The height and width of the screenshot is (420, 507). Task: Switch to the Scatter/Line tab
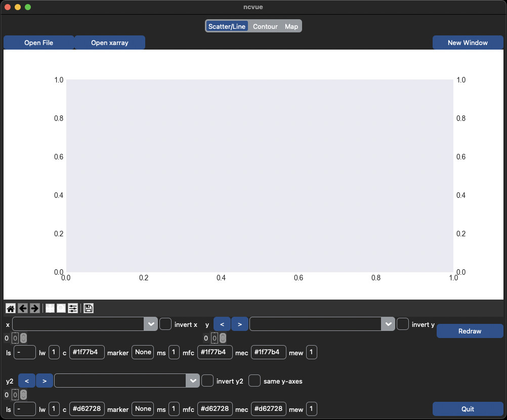tap(227, 26)
